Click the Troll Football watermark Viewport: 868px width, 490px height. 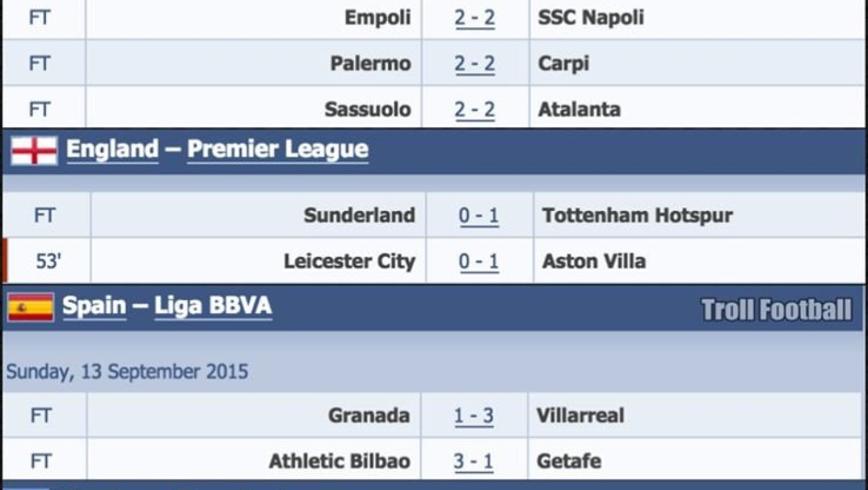[776, 310]
